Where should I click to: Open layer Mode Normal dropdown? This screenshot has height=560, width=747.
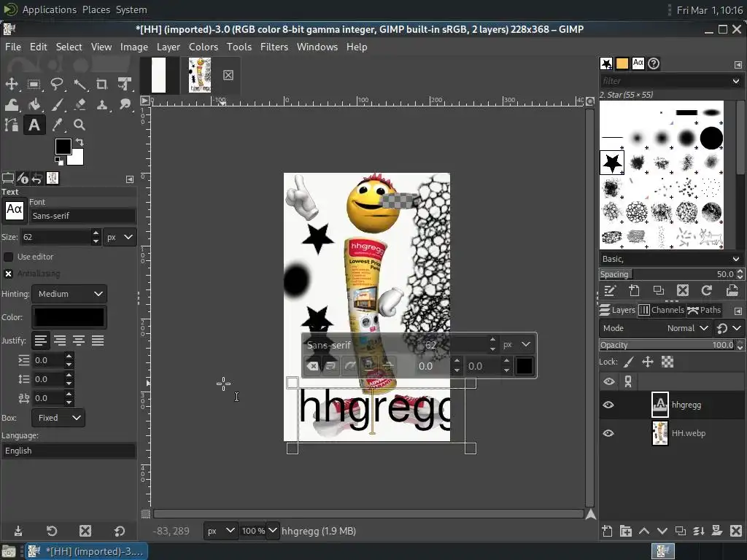[655, 328]
